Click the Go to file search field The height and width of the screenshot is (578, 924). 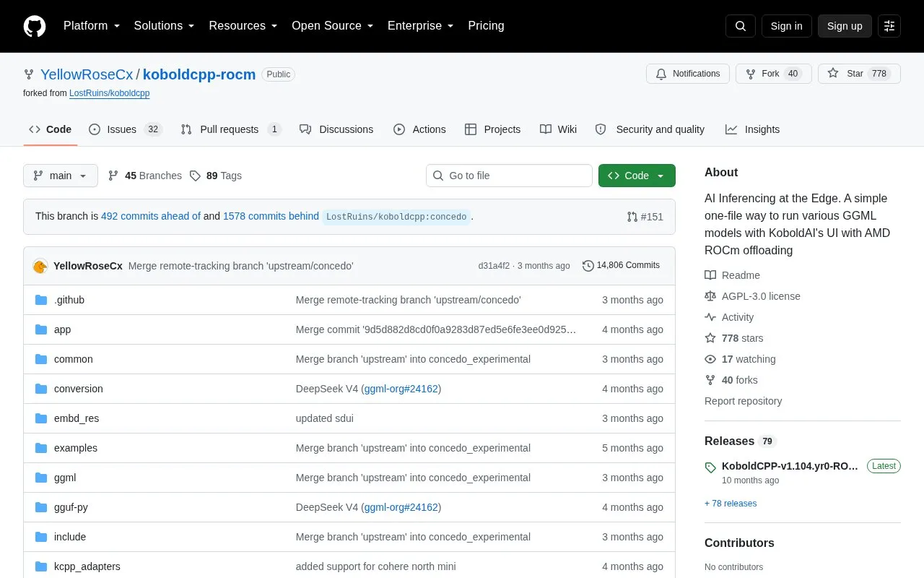[x=509, y=176]
